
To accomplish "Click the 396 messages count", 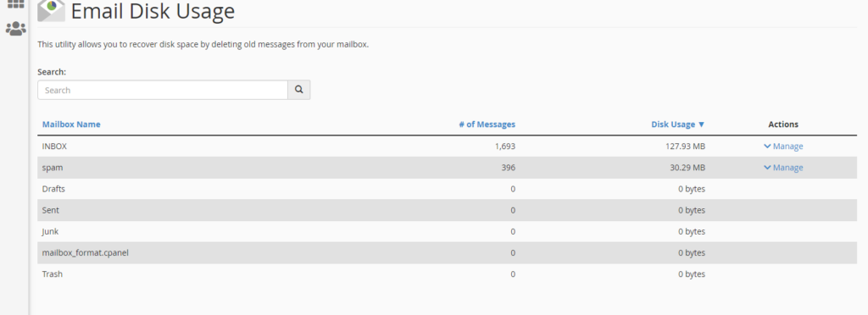I will 509,168.
